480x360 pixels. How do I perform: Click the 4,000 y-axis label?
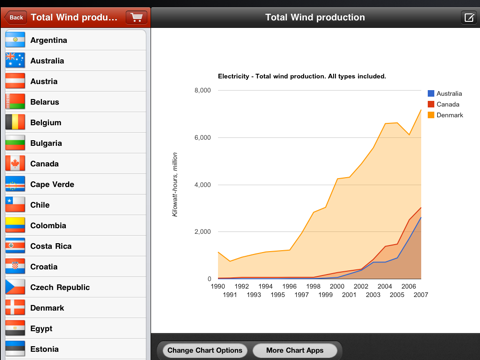coord(203,185)
